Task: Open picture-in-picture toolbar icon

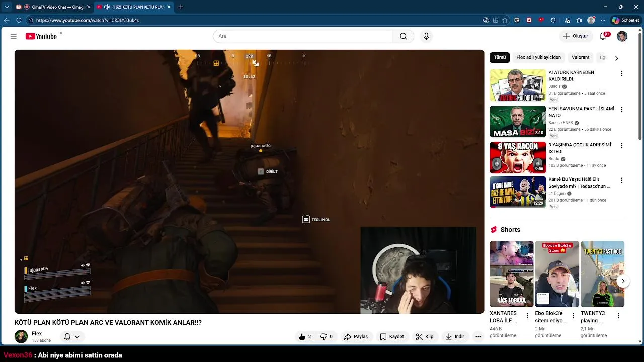Action: [517, 20]
